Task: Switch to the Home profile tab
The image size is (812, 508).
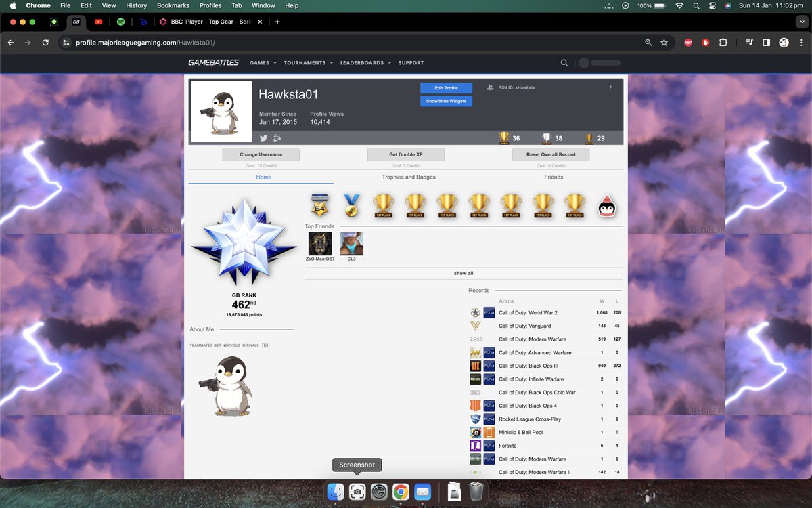Action: click(x=264, y=177)
